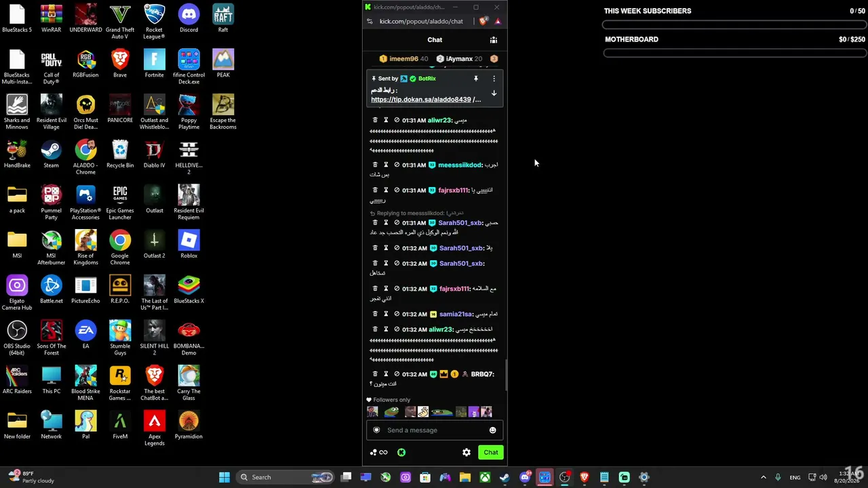The height and width of the screenshot is (488, 868).
Task: Select the finger-snap hand emote
Action: [423, 412]
